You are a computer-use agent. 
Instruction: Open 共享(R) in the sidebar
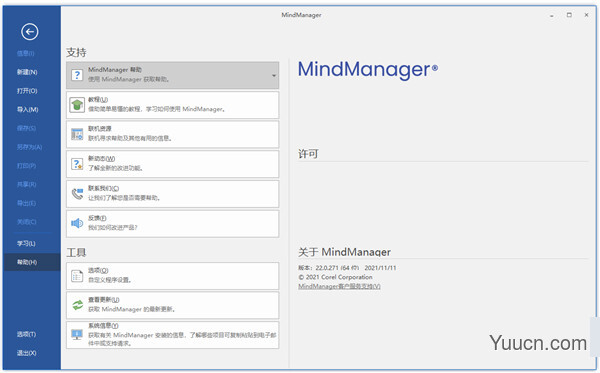click(x=26, y=184)
